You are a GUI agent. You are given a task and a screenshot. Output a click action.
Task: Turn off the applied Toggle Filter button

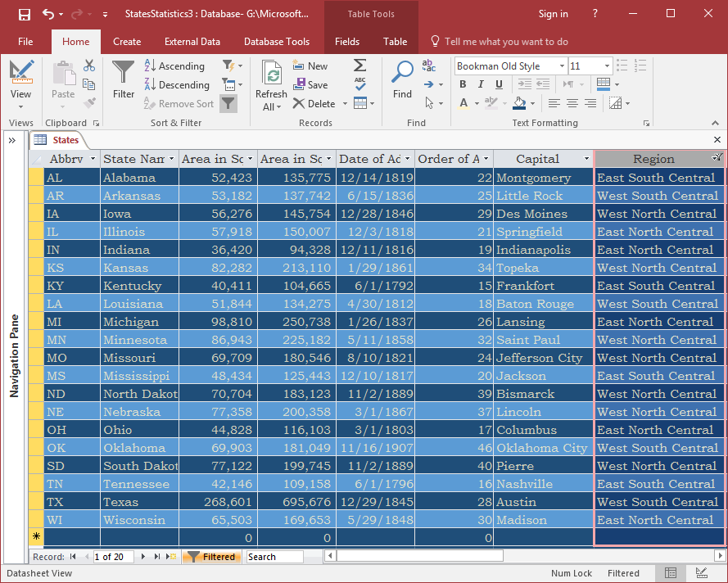228,103
